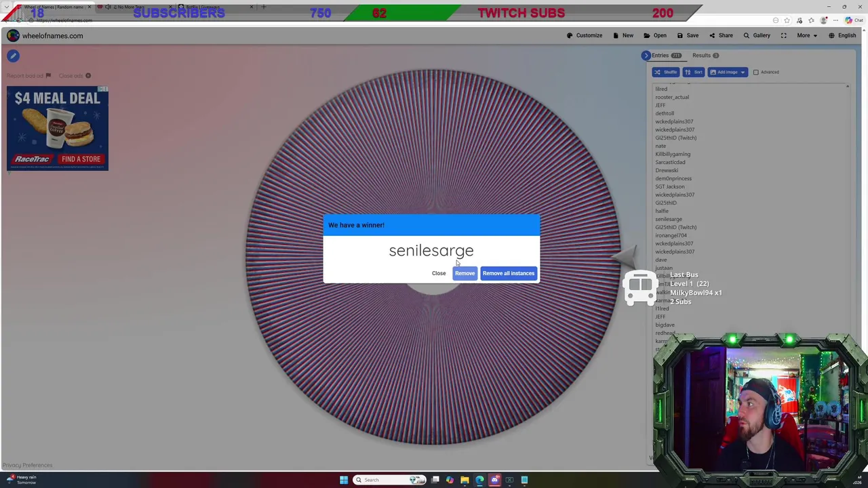
Task: Close the winner dialog
Action: [439, 273]
